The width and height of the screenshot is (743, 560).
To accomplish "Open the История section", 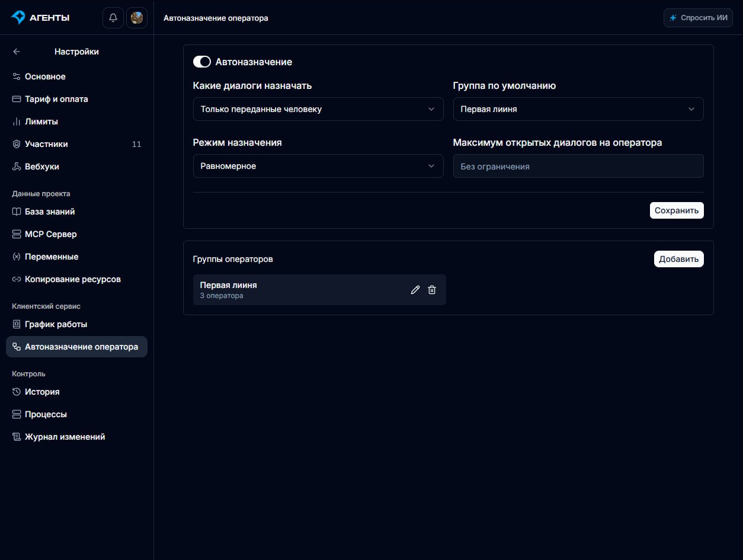I will (76, 392).
